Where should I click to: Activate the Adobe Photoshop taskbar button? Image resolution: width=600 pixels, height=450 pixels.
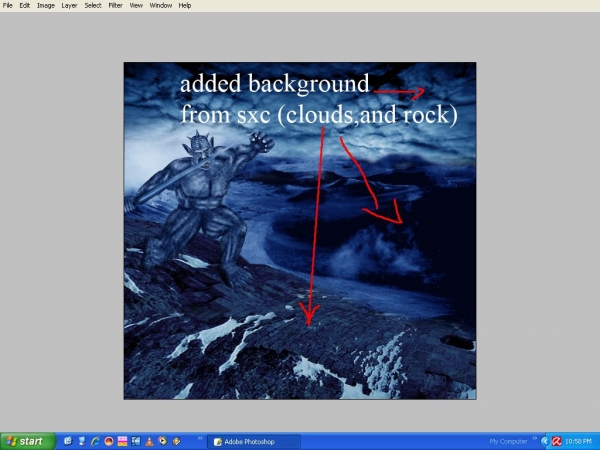253,442
